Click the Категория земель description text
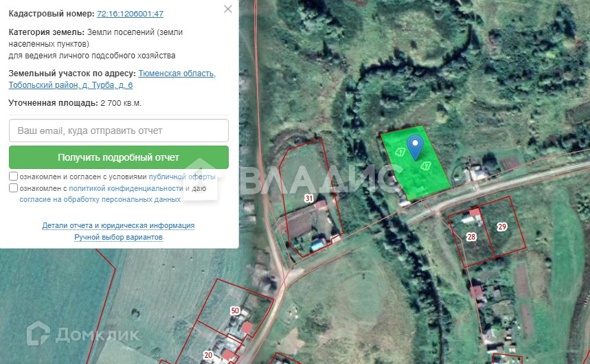The height and width of the screenshot is (364, 590). pos(95,44)
